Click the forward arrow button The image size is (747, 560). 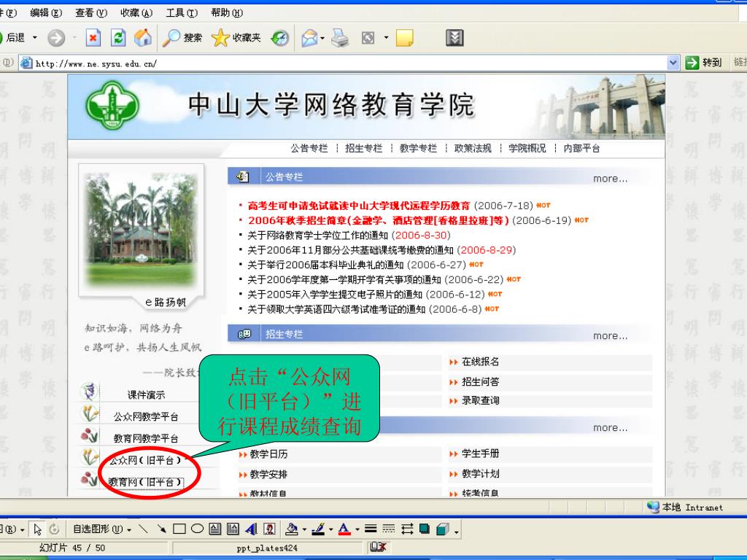click(x=56, y=38)
